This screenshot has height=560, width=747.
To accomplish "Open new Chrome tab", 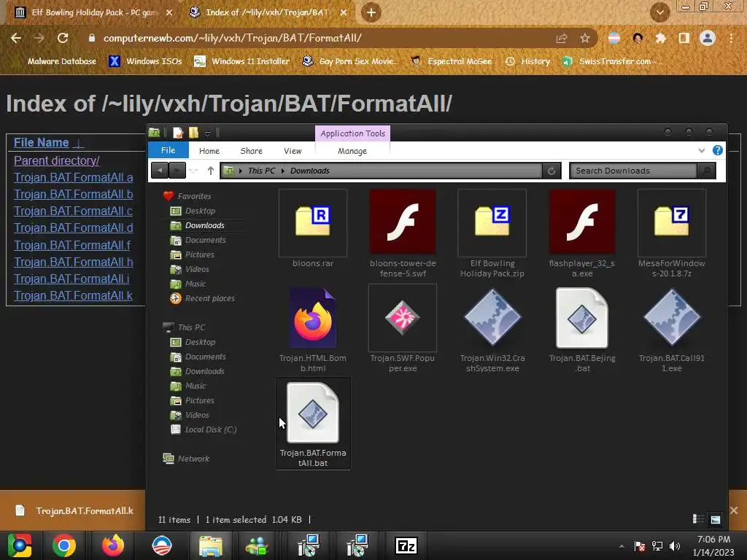I will click(x=371, y=12).
